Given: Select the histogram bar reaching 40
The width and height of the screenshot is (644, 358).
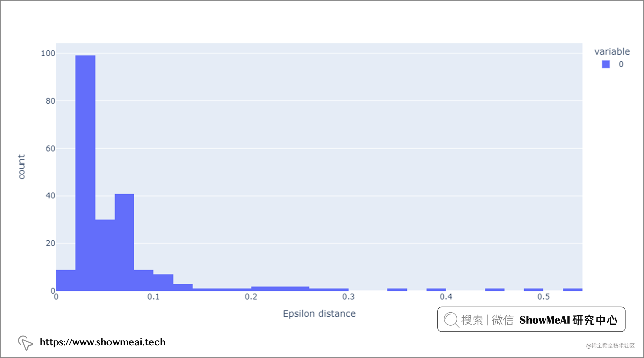Looking at the screenshot, I should click(124, 242).
